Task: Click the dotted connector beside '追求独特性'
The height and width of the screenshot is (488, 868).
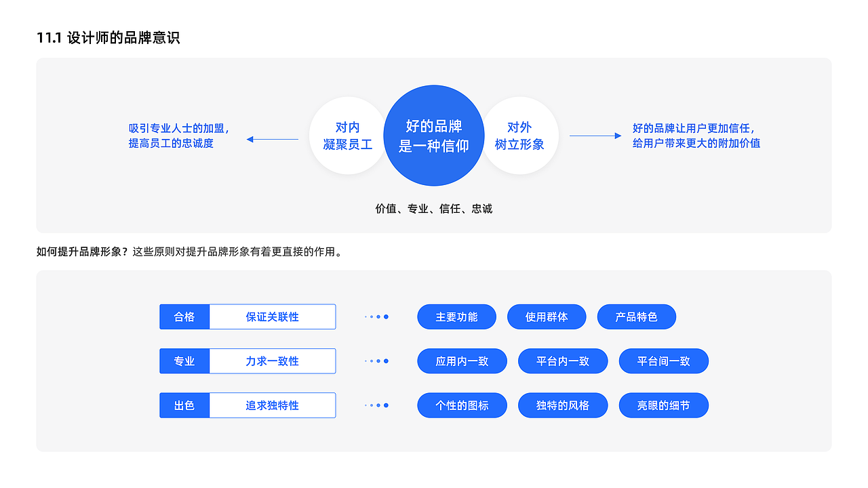Action: click(376, 405)
